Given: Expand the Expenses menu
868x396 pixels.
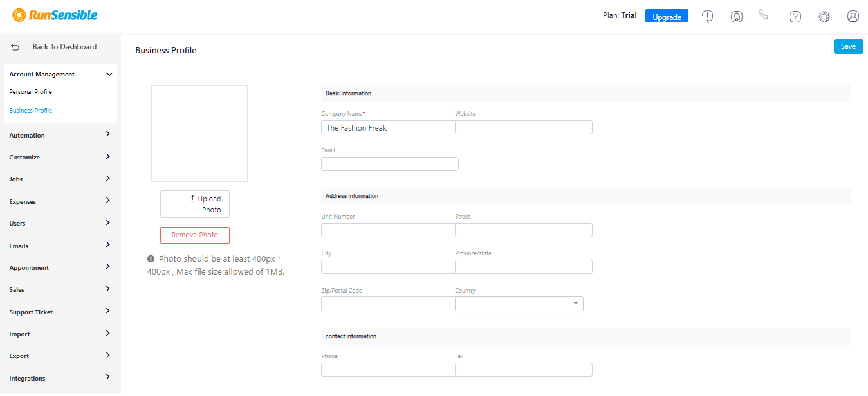Looking at the screenshot, I should click(x=60, y=201).
